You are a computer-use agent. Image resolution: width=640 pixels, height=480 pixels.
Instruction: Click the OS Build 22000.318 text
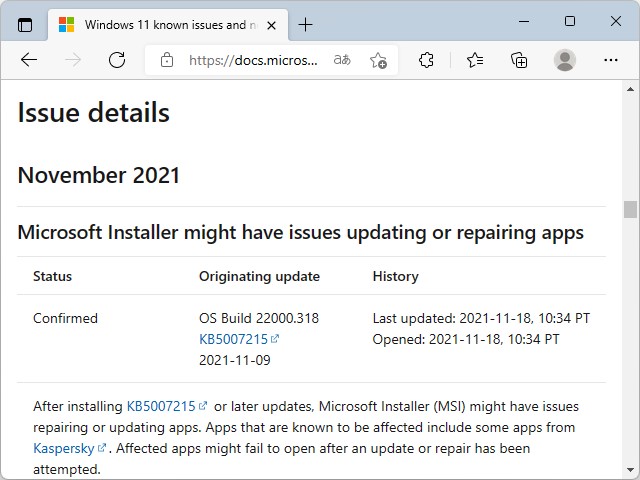[259, 318]
